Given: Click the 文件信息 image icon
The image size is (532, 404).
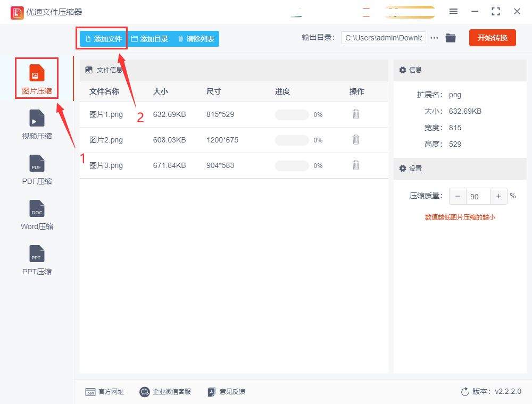Looking at the screenshot, I should (x=89, y=70).
